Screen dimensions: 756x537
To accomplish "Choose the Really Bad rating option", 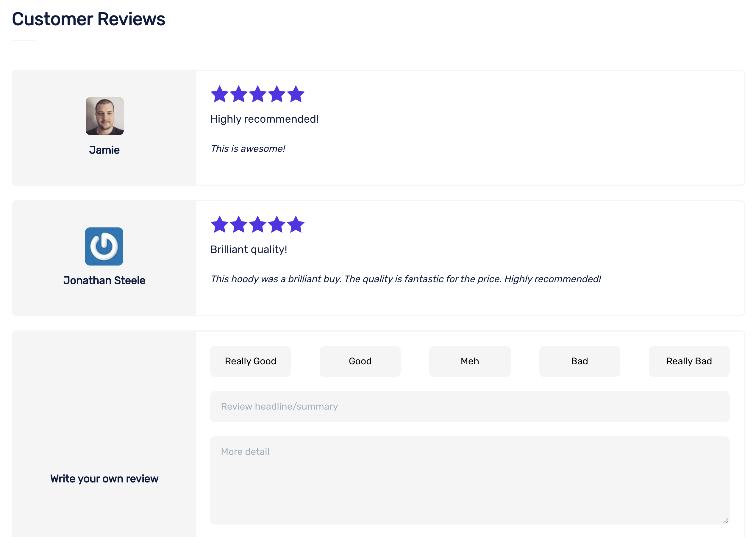I will pyautogui.click(x=689, y=361).
